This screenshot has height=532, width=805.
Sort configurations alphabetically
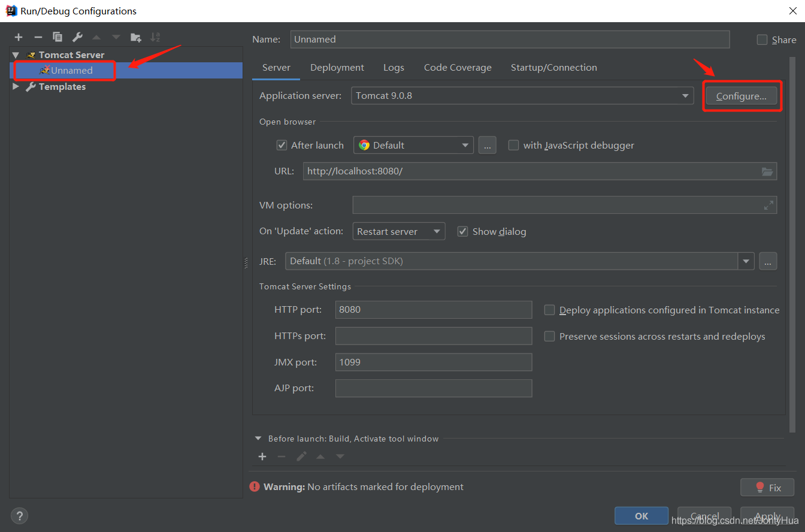[x=155, y=37]
